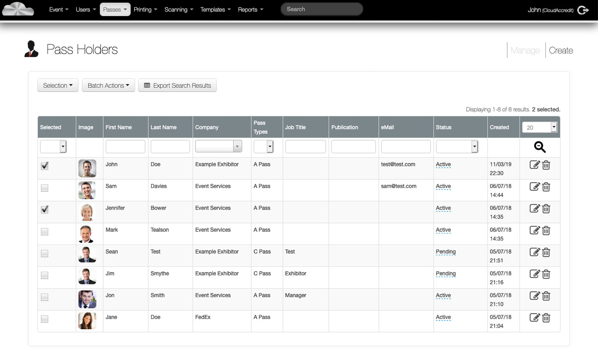Click the cloud logo icon
Screen dimensions: 598x364
[x=18, y=9]
